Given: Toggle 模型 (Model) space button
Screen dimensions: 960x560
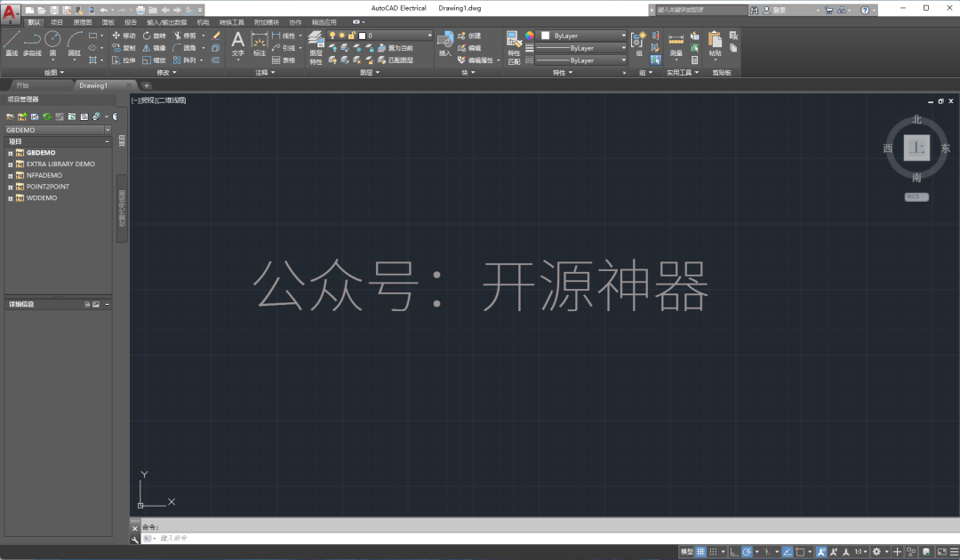Looking at the screenshot, I should 687,551.
